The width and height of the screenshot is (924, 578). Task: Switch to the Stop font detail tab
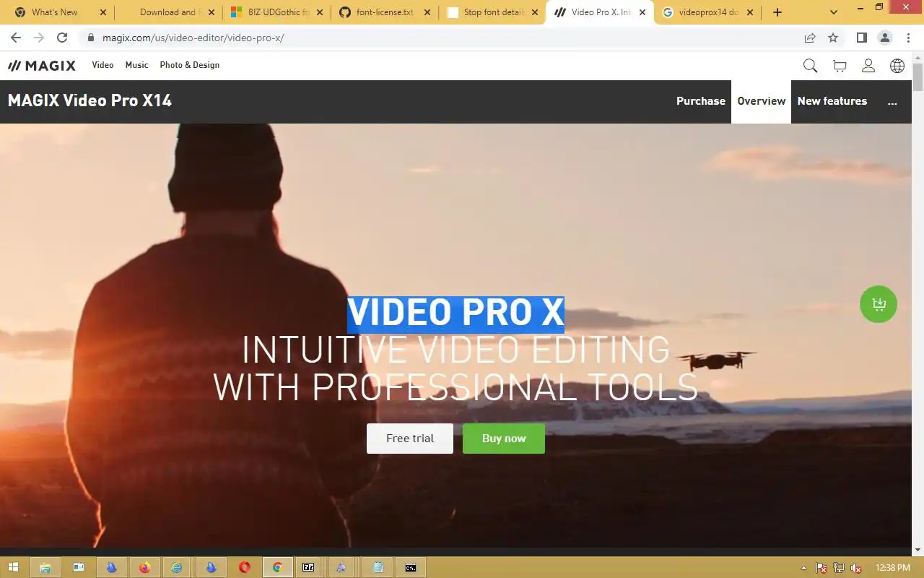[x=493, y=12]
